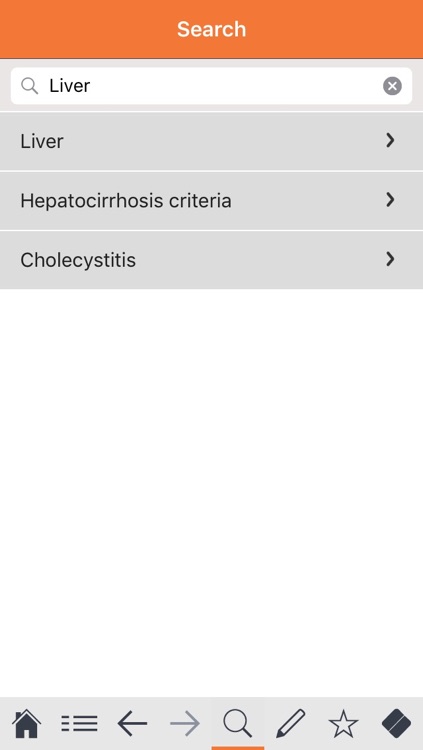
Task: Select the magnifier search tab icon
Action: point(238,723)
